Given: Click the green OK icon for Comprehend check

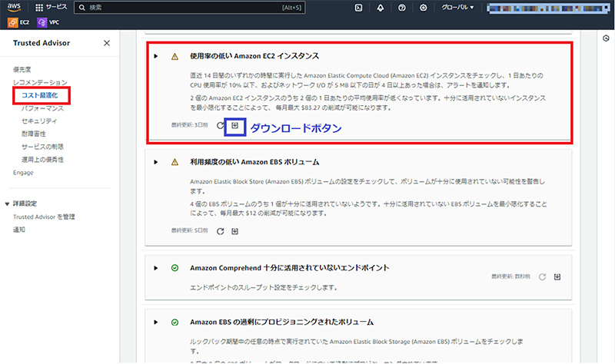Looking at the screenshot, I should [x=175, y=268].
